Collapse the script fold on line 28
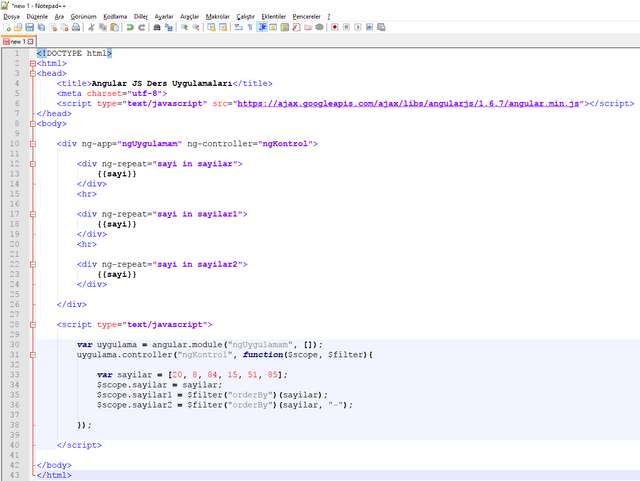Screen dimensions: 640x481 33,325
